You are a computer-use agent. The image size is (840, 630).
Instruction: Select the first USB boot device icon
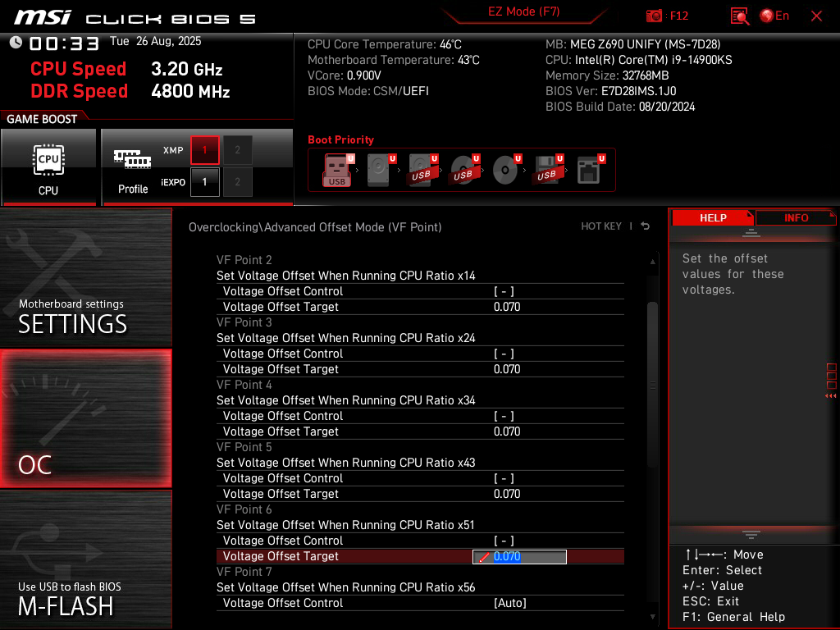[337, 170]
